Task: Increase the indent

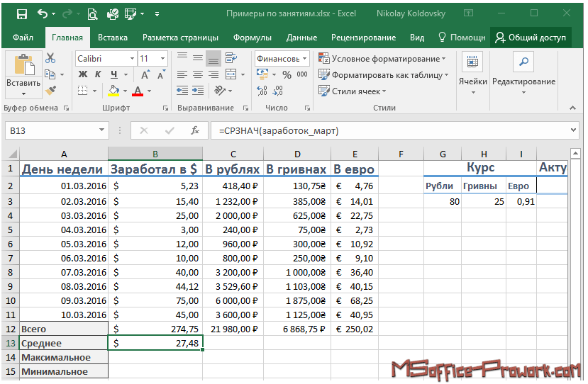Action: point(198,90)
